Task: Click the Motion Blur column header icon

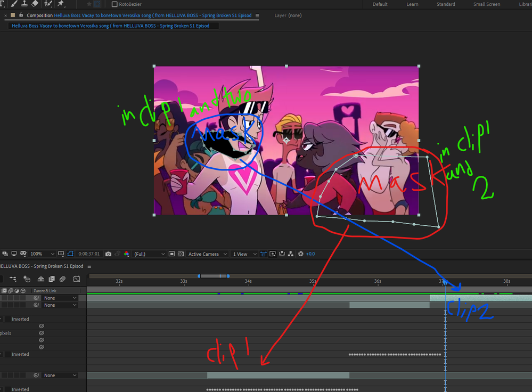Action: pyautogui.click(x=11, y=291)
